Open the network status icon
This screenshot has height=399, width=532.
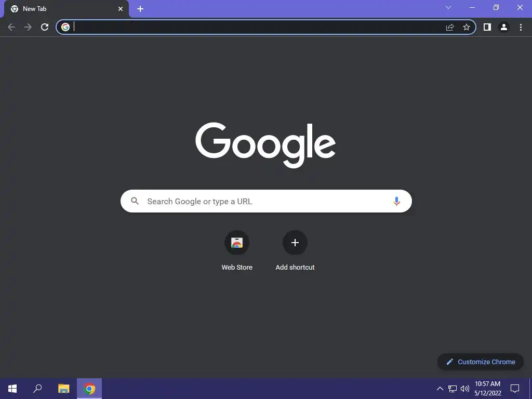tap(453, 389)
